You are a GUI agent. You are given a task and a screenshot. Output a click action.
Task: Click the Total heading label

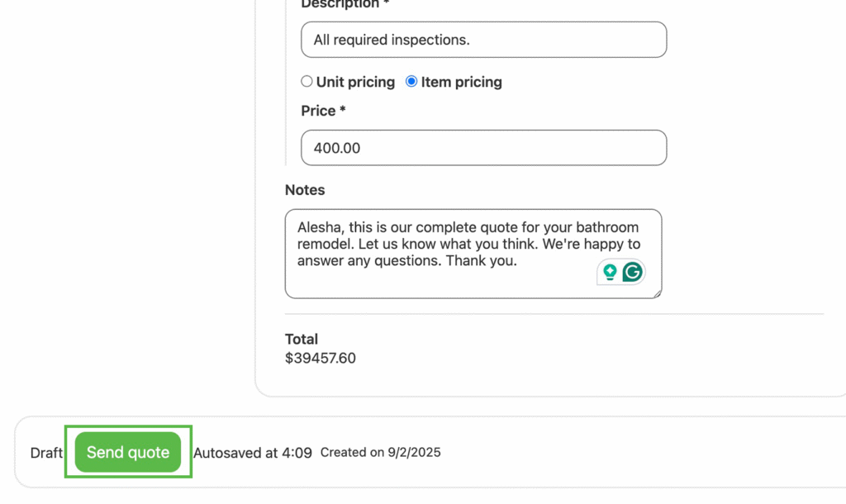point(302,339)
